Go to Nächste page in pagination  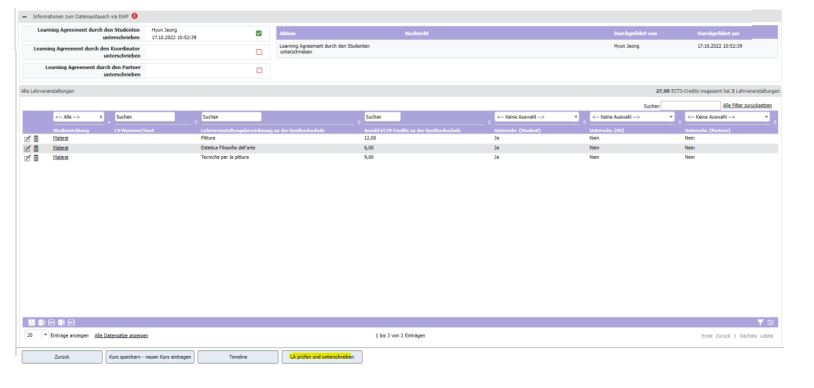[x=748, y=336]
